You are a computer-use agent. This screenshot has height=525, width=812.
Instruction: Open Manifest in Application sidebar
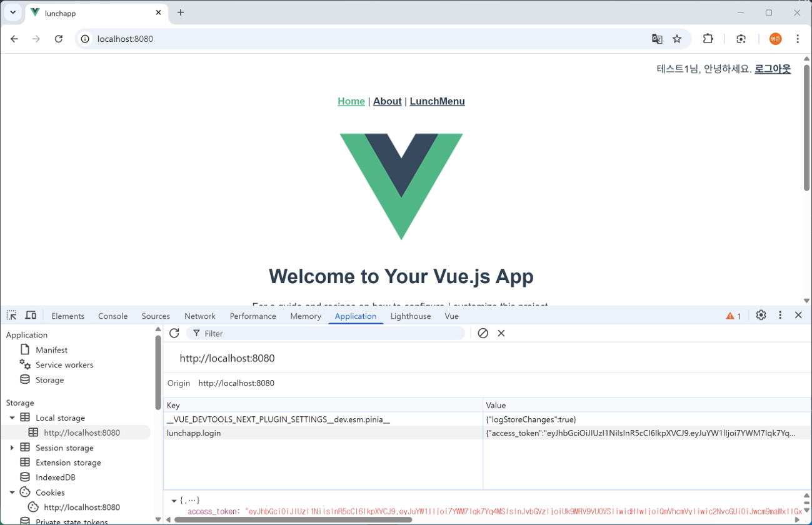(x=51, y=350)
